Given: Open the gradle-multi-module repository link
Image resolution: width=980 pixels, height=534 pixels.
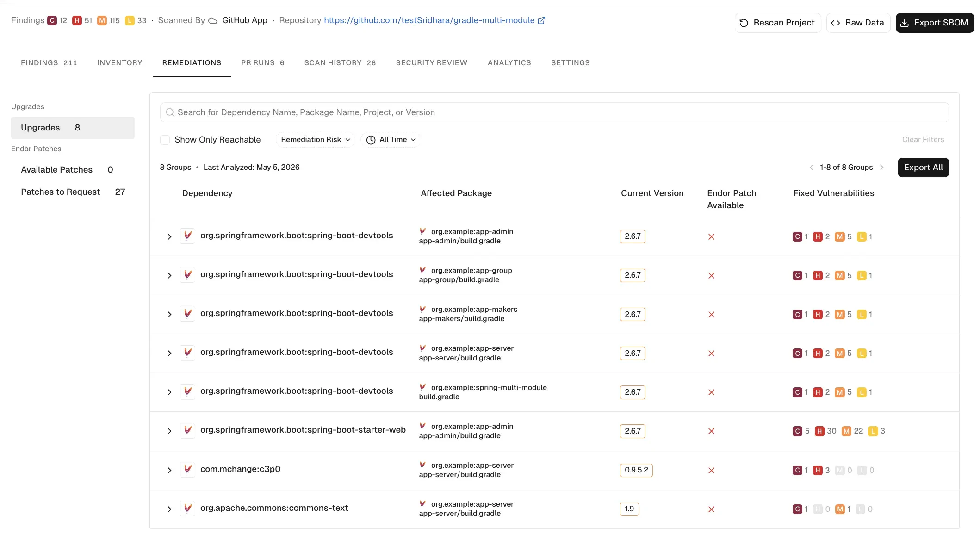Looking at the screenshot, I should (x=429, y=20).
